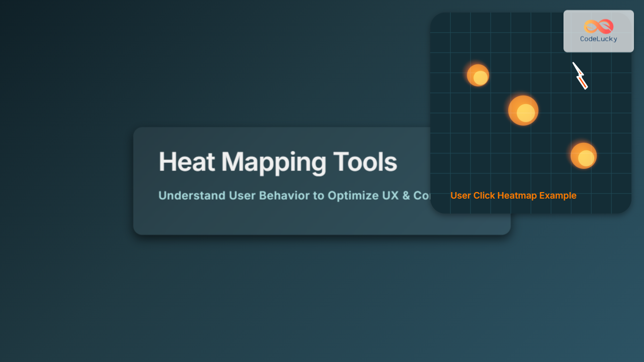Image resolution: width=644 pixels, height=362 pixels.
Task: Select the lower-right heat spot
Action: tap(584, 156)
